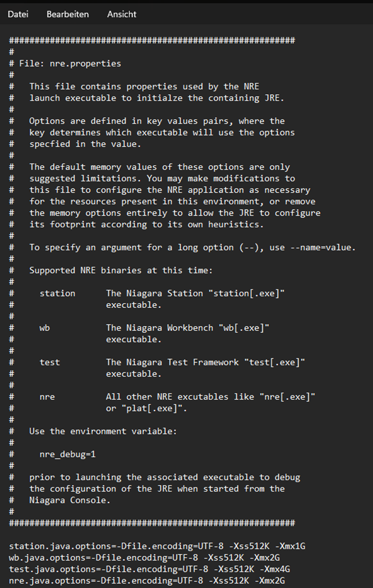This screenshot has height=588, width=373.
Task: Click the 'Use the environment variable:' line
Action: click(103, 431)
